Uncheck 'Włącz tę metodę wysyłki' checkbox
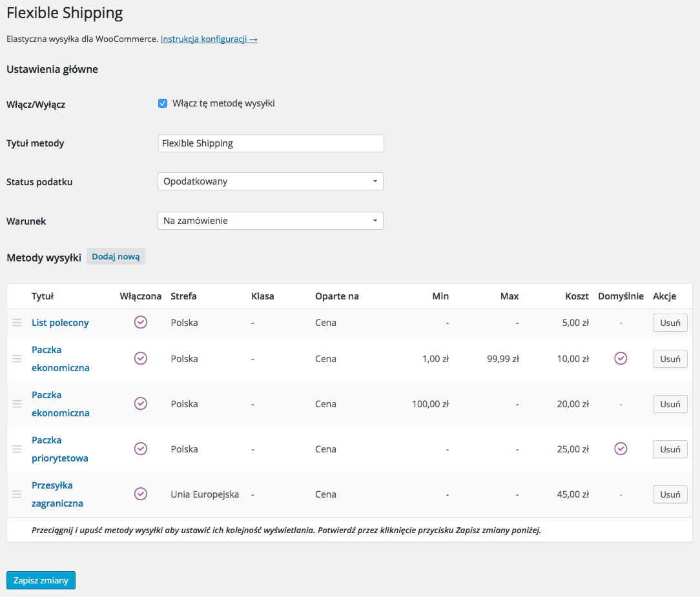The image size is (700, 597). 163,103
